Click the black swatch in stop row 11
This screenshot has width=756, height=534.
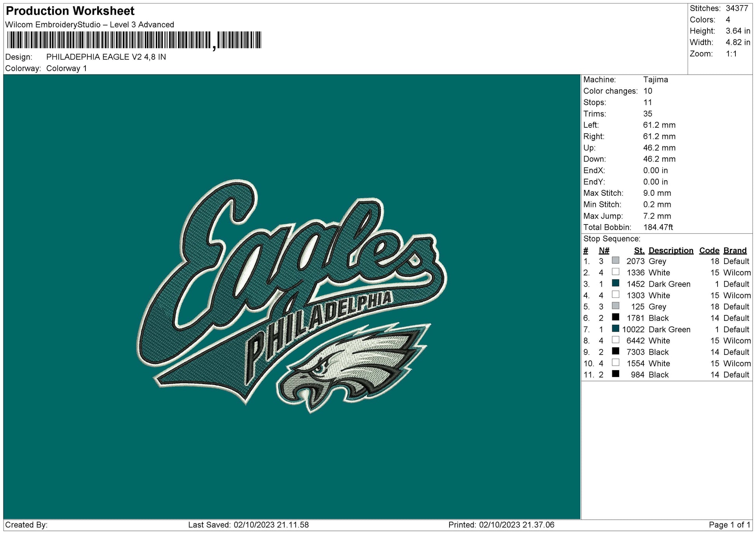615,374
